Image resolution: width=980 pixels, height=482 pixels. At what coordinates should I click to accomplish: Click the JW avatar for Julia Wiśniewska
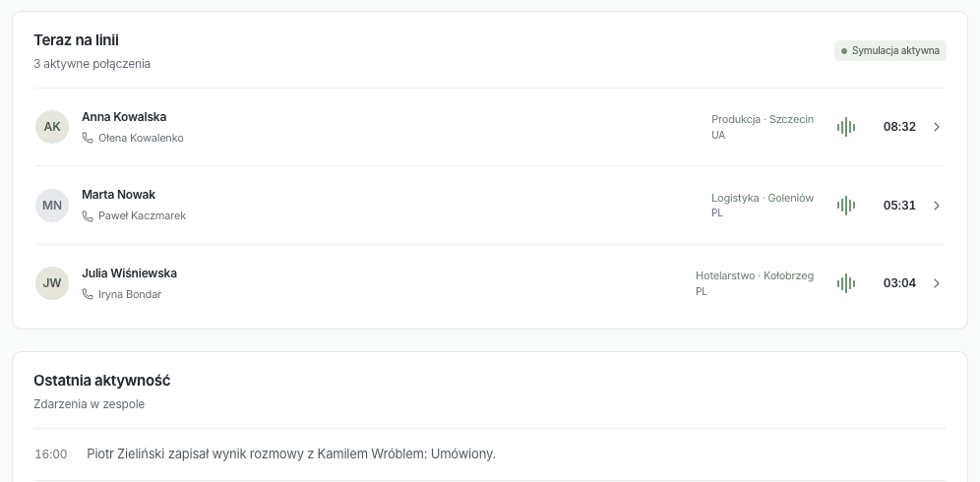[52, 283]
